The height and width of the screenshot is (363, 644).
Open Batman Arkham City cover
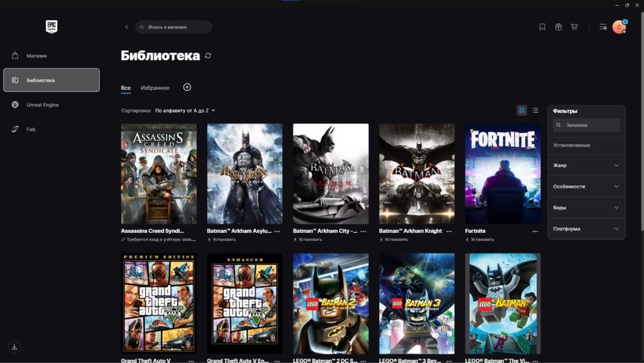click(x=330, y=174)
